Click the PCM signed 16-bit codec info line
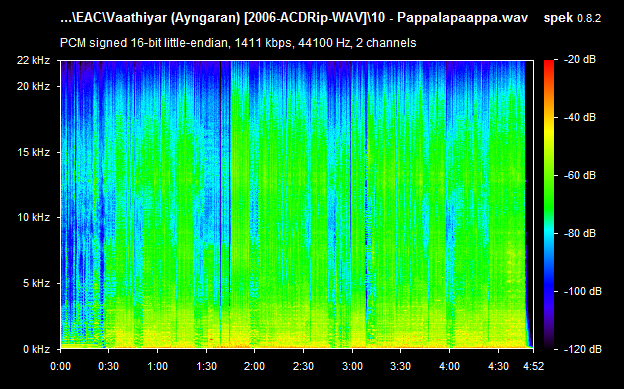 point(238,43)
